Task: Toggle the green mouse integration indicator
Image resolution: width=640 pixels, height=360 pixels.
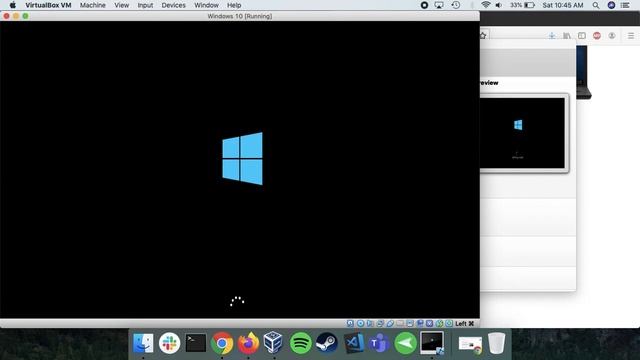Action: (x=439, y=323)
